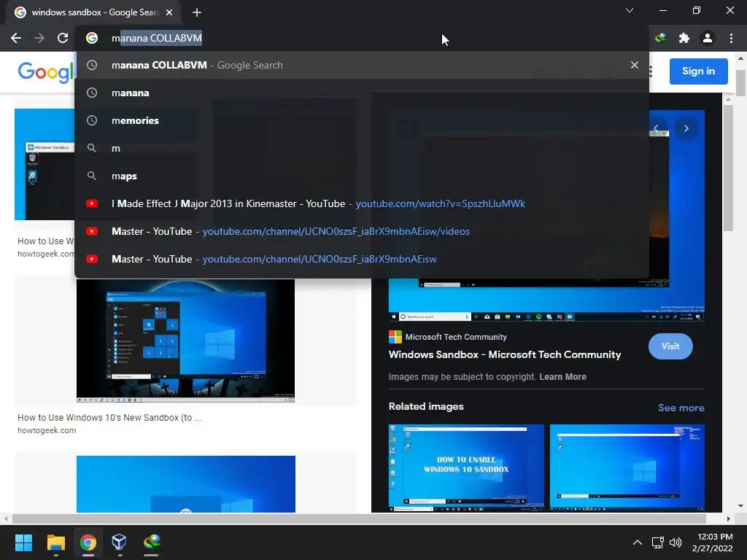Click the Sign in button
Viewport: 747px width, 560px height.
pos(698,71)
